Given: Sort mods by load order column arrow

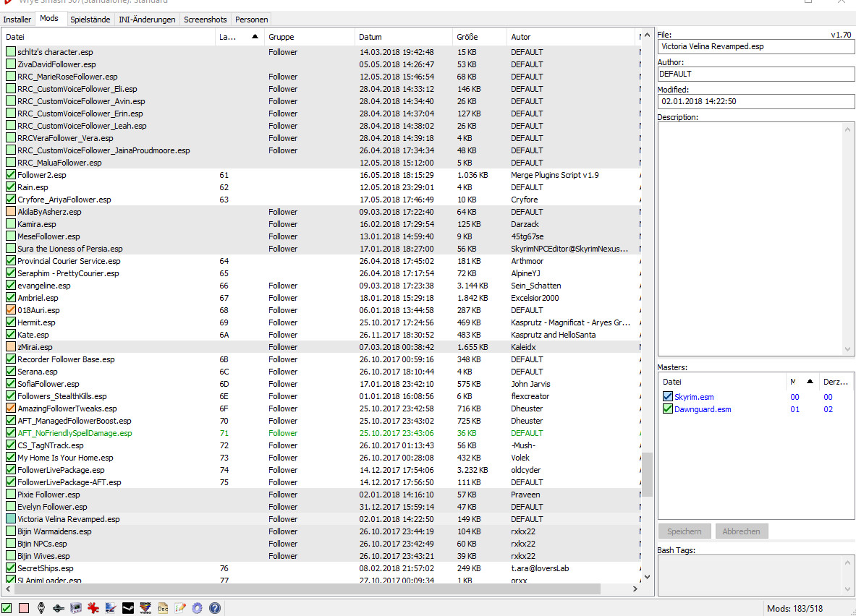Looking at the screenshot, I should pyautogui.click(x=254, y=36).
